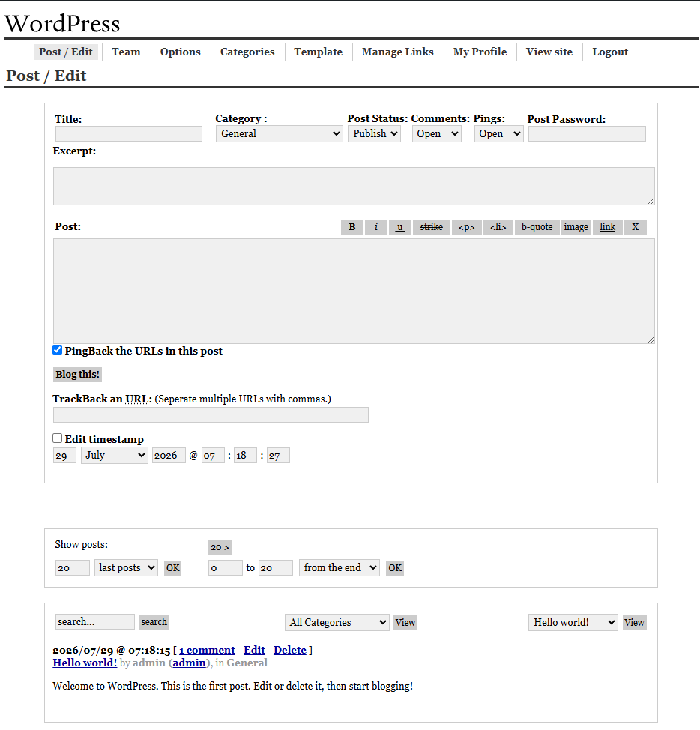Open the Post Status dropdown showing Publish
This screenshot has width=700, height=730.
374,133
